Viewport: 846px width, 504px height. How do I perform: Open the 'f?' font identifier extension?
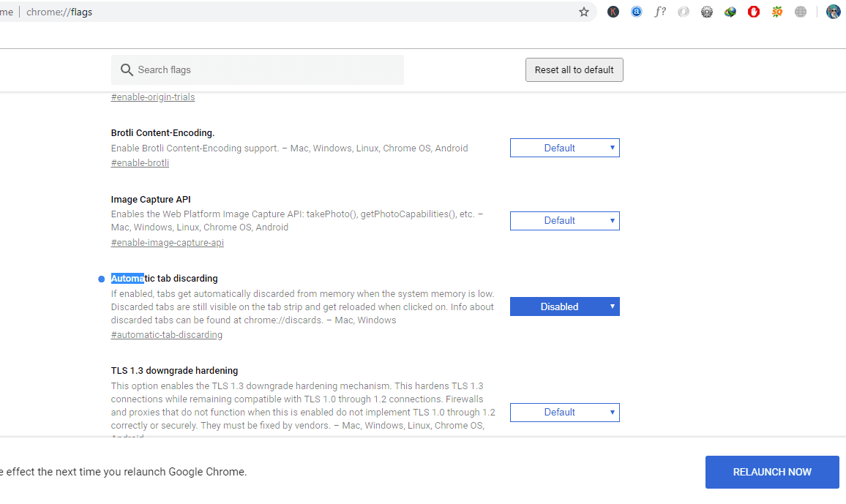click(x=660, y=12)
